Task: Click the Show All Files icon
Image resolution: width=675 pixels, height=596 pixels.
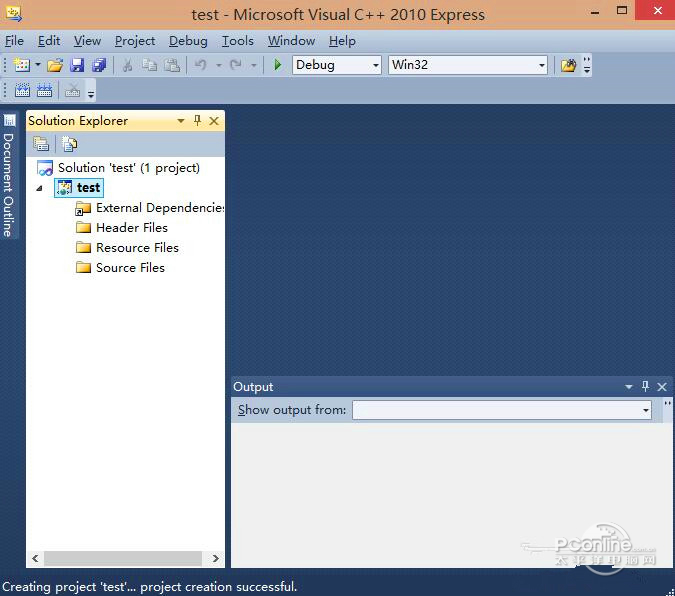Action: (x=69, y=144)
